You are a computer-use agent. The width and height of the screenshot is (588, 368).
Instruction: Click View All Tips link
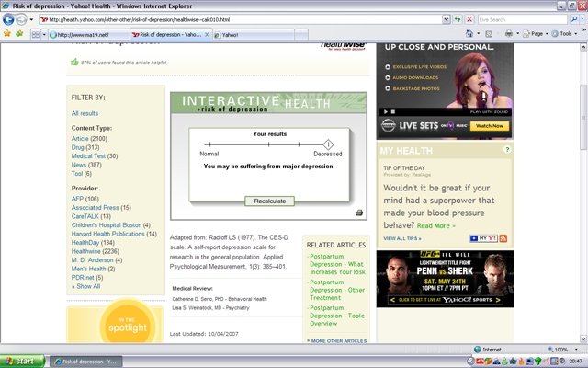pyautogui.click(x=402, y=238)
